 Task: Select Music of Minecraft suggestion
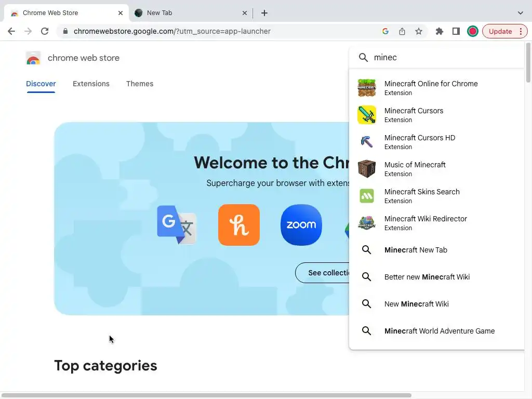point(436,169)
